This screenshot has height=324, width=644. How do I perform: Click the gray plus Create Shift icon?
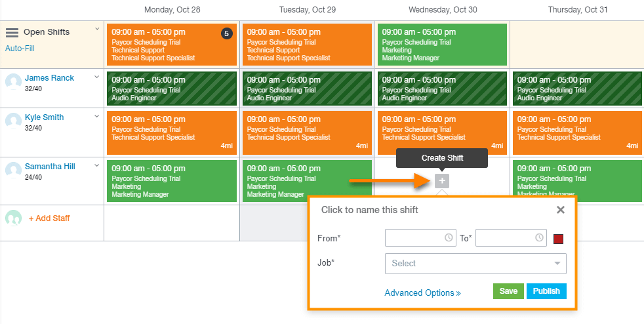(442, 181)
